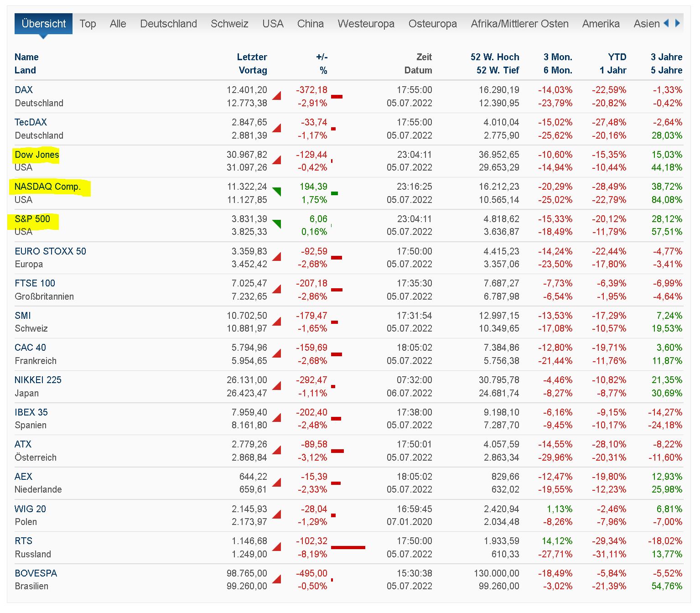Open the Osteuropa tab
Image resolution: width=700 pixels, height=613 pixels.
433,24
